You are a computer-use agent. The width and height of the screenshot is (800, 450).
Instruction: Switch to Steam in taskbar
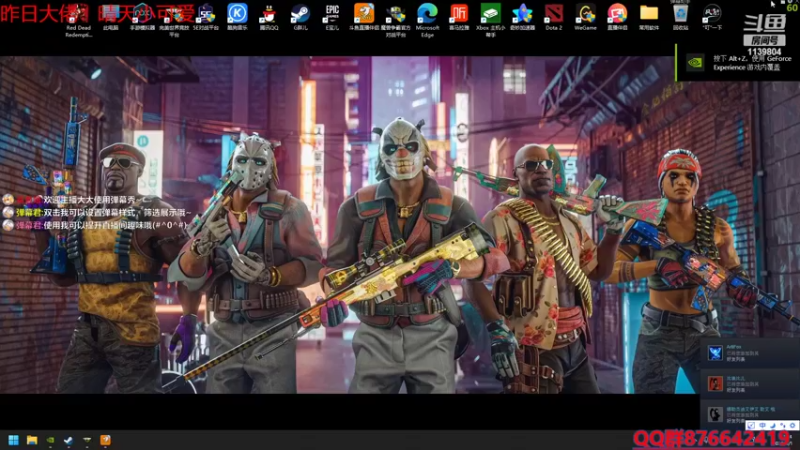click(68, 440)
